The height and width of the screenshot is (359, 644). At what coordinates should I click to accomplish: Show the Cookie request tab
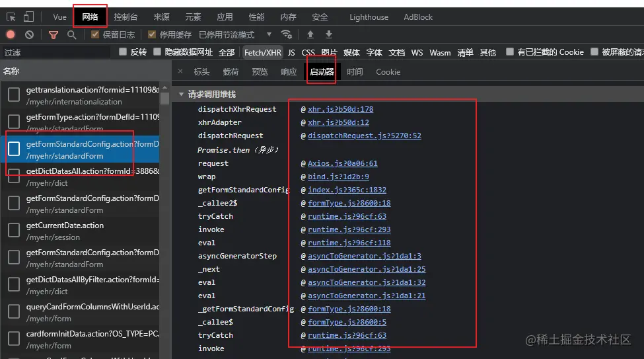point(388,72)
